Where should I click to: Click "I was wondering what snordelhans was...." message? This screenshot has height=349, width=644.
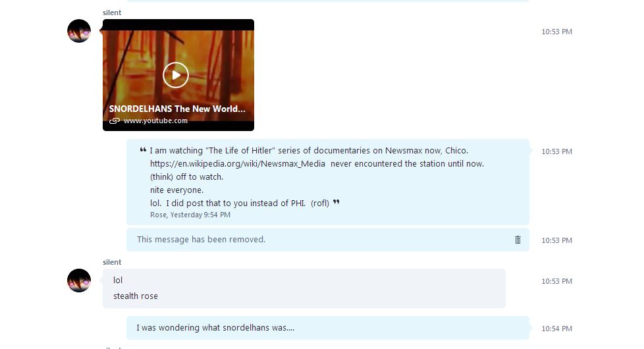(215, 328)
